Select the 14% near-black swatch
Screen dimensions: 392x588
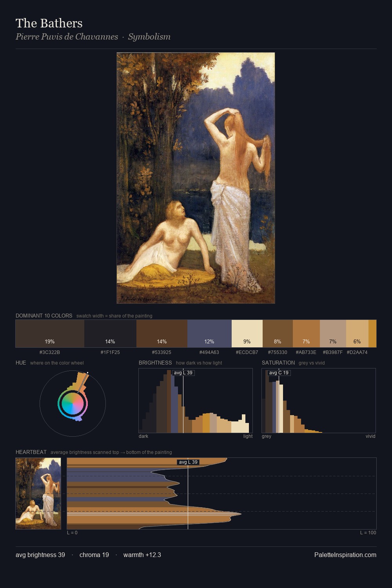110,334
